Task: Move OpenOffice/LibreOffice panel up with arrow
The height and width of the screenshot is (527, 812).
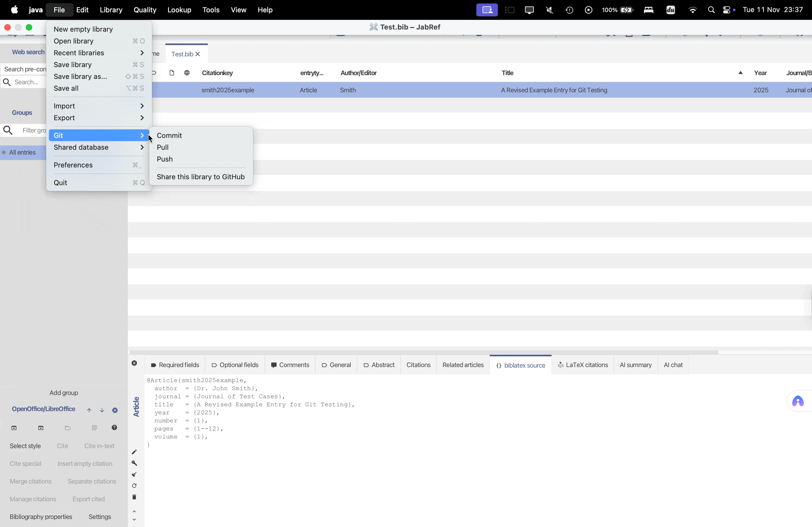Action: (89, 410)
